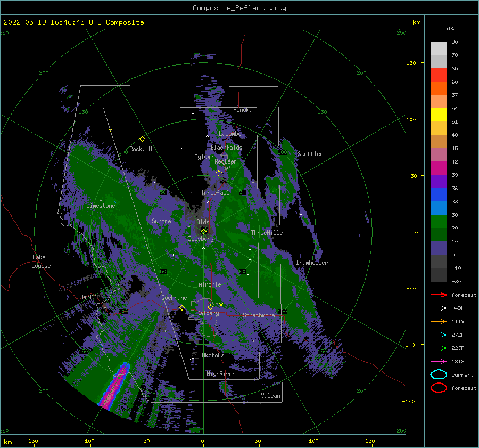Select the Blackfalds label
Screen dimensions: 479x448
click(226, 148)
